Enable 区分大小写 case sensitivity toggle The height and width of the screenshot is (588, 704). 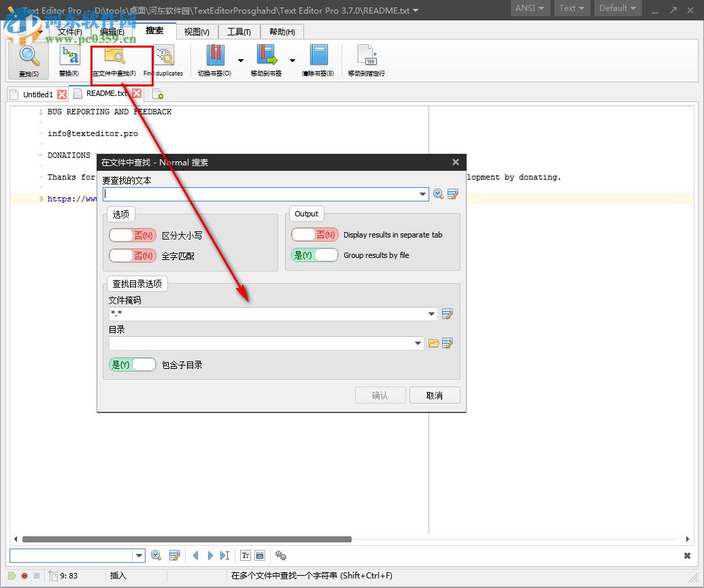[x=133, y=235]
